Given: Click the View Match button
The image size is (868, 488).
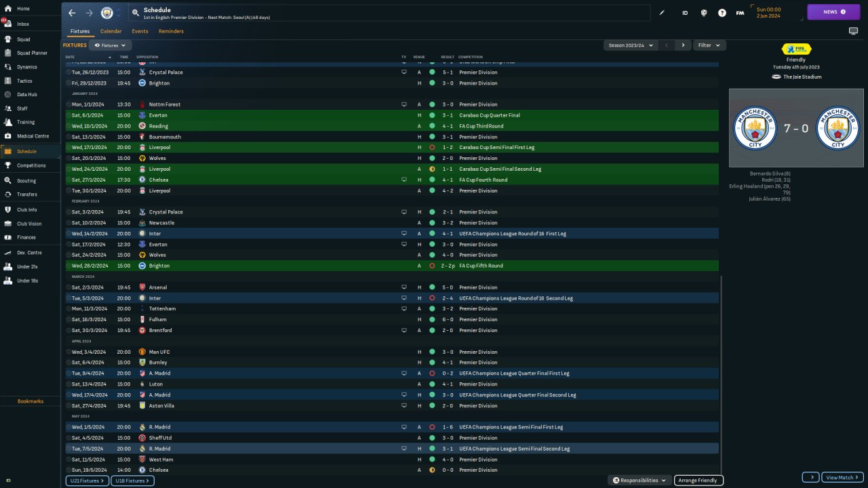Looking at the screenshot, I should (842, 478).
